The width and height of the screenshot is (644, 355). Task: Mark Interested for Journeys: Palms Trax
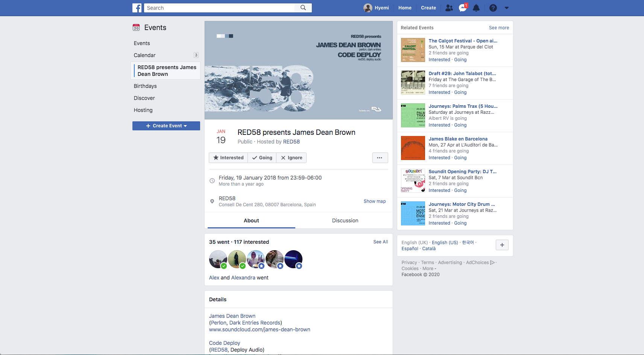(x=439, y=125)
